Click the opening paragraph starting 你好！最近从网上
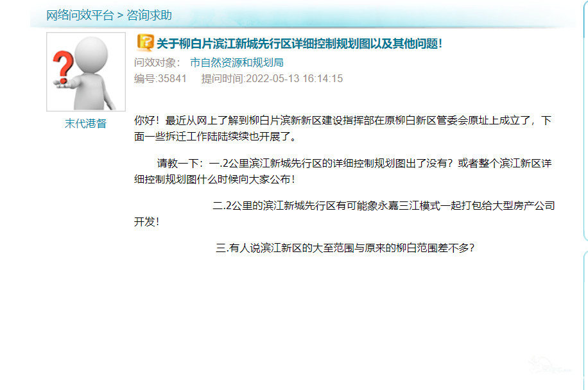Viewport: 588px width, 390px height. 343,128
